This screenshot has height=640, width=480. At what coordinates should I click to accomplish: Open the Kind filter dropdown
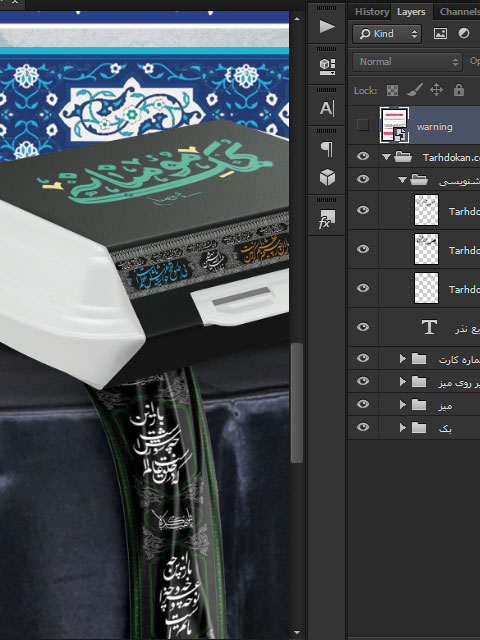[386, 33]
